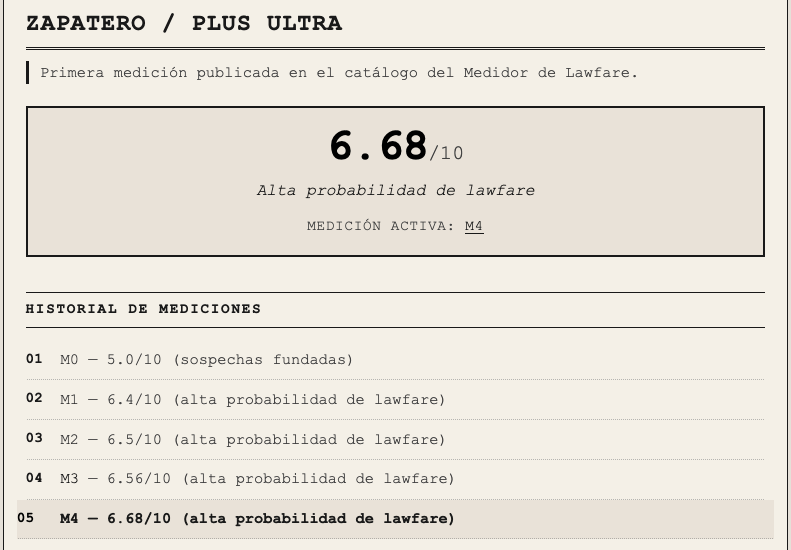Click the '/10' suffix beside the score
The width and height of the screenshot is (791, 550).
pos(446,153)
